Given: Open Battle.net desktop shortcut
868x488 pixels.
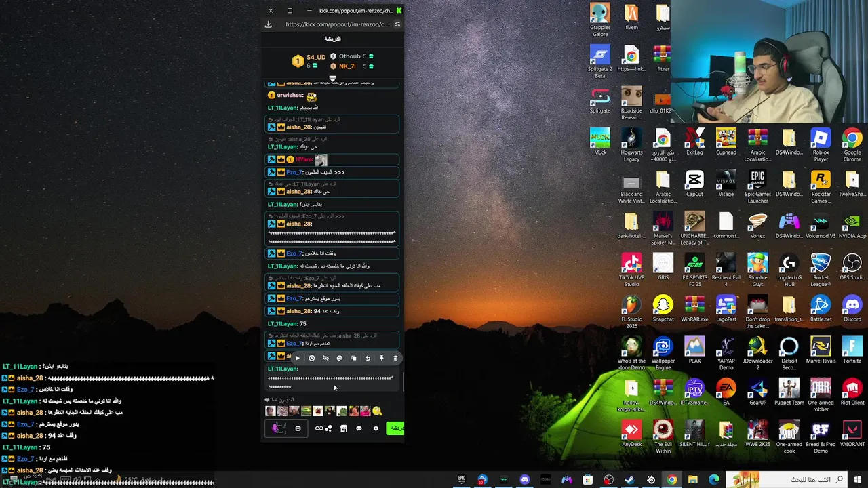Looking at the screenshot, I should coord(821,308).
